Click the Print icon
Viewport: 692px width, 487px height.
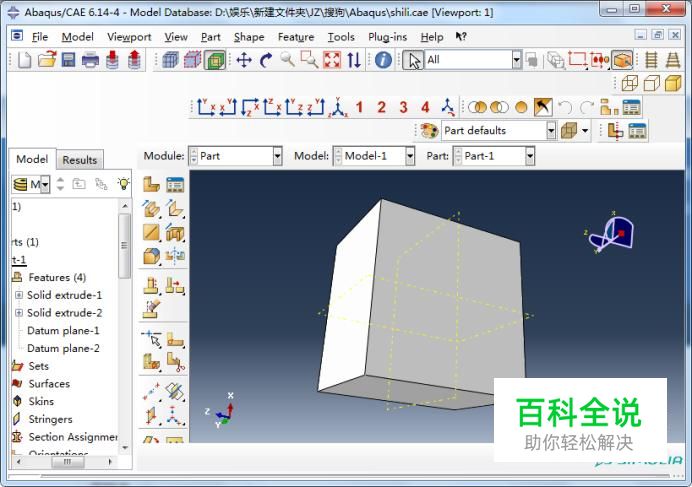(90, 60)
